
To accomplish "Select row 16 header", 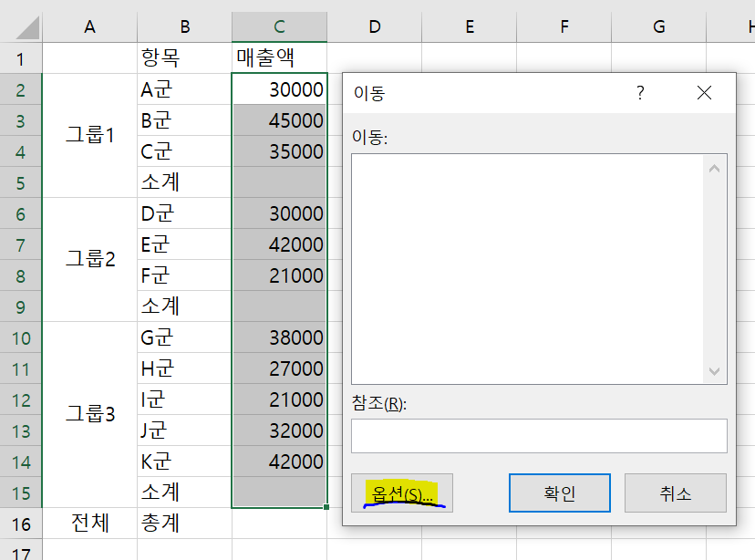I will tap(21, 524).
